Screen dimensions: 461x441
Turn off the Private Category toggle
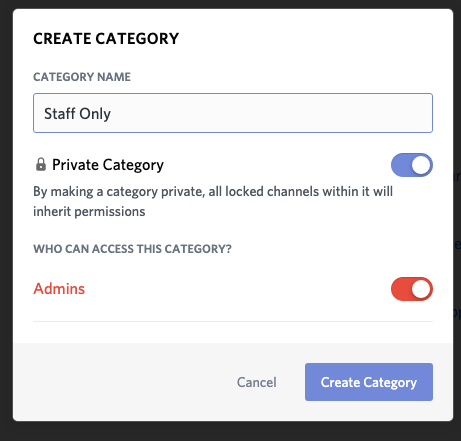tap(412, 165)
